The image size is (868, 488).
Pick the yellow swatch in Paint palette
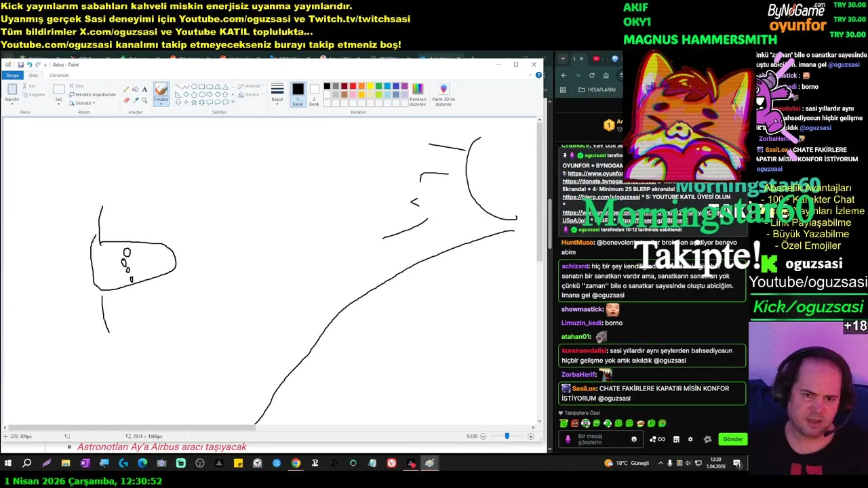coord(370,86)
